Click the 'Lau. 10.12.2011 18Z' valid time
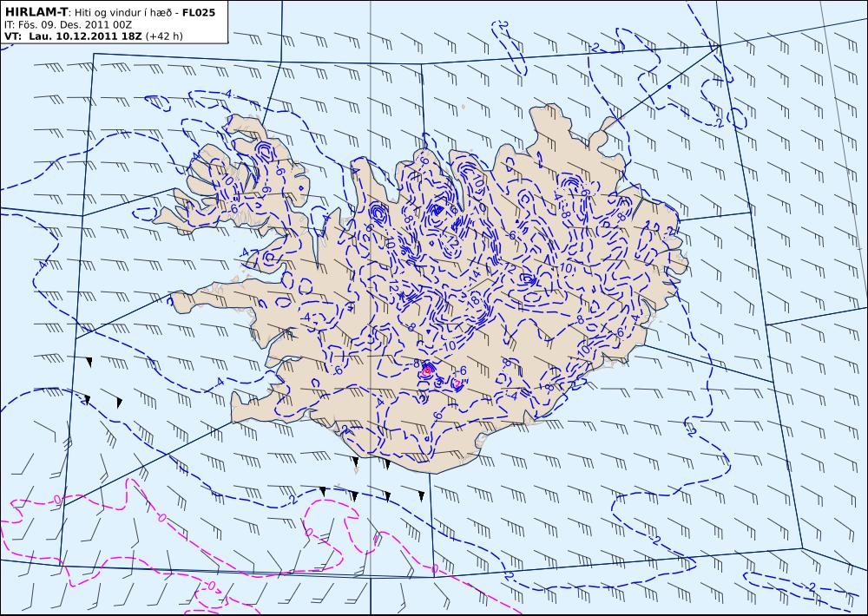This screenshot has width=868, height=616. [x=86, y=36]
